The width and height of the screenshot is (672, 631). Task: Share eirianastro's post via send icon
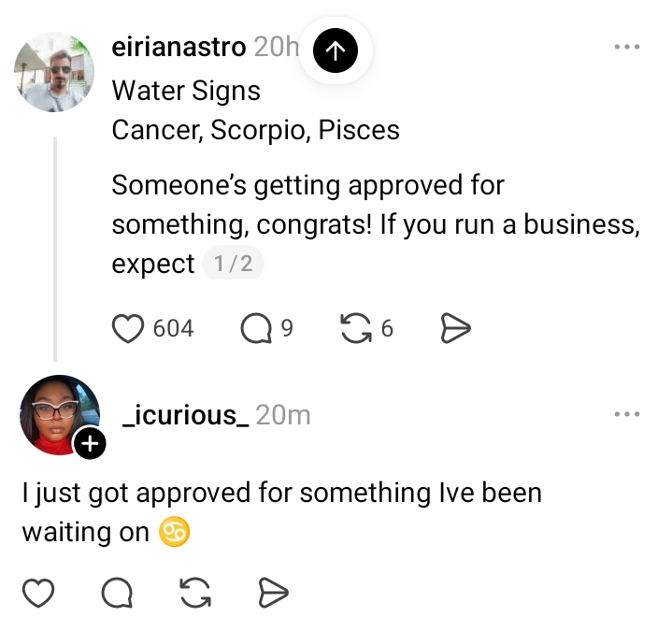454,328
